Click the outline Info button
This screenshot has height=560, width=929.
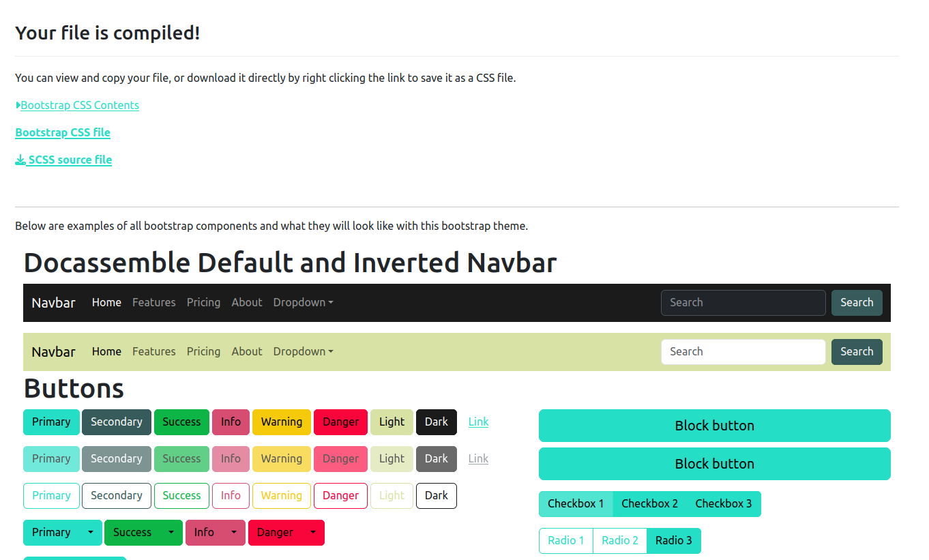point(231,496)
